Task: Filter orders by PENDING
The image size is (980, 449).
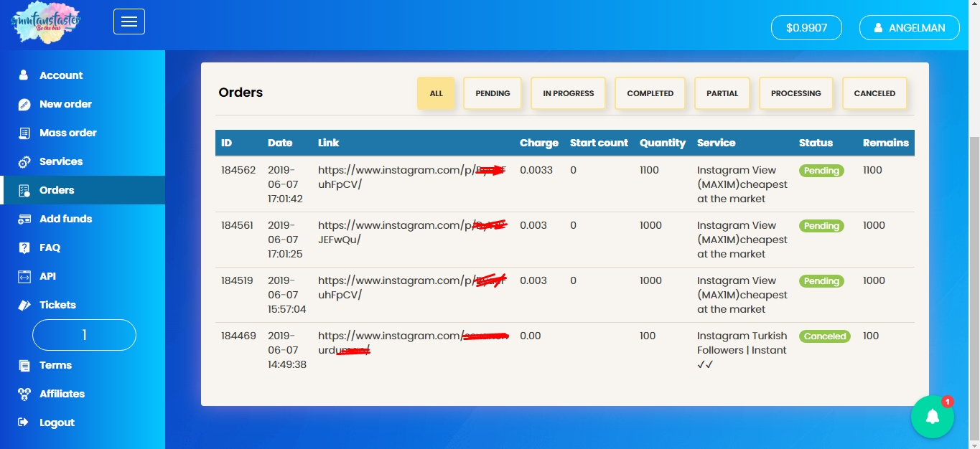Action: pos(493,93)
